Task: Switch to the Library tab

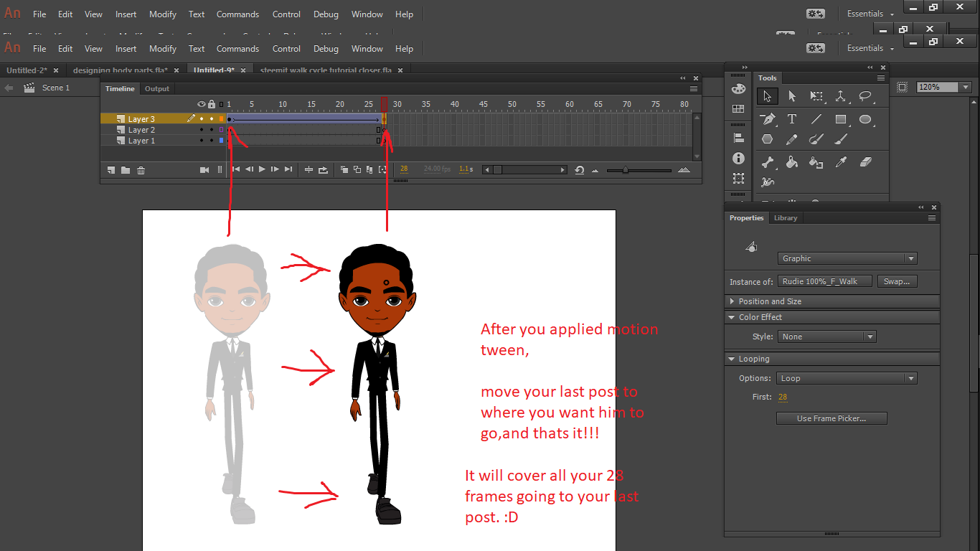Action: (x=786, y=218)
